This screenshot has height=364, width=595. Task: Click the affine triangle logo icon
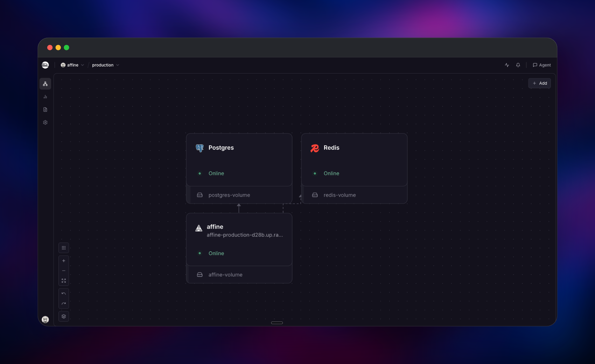[199, 228]
